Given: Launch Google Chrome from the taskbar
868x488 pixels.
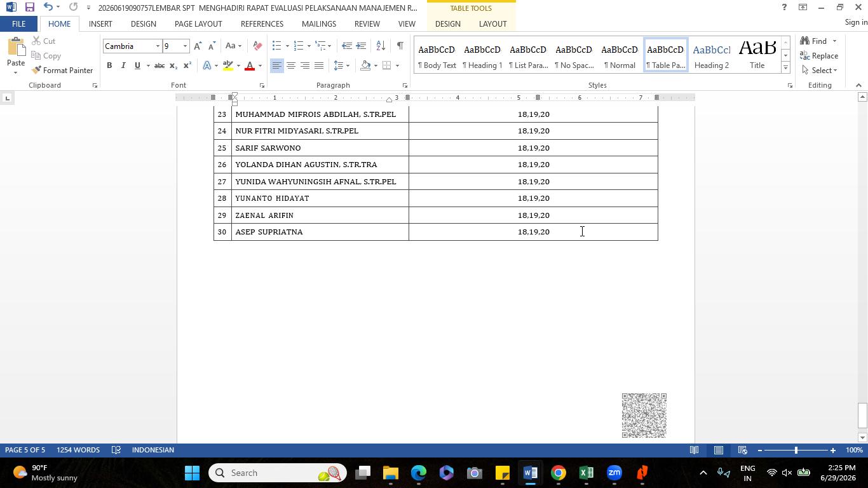Looking at the screenshot, I should click(558, 473).
